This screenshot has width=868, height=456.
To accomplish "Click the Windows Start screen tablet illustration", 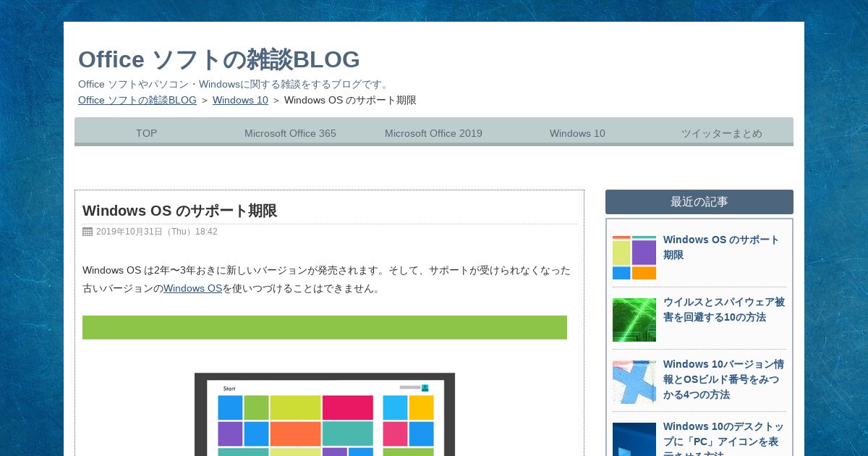I will [325, 414].
